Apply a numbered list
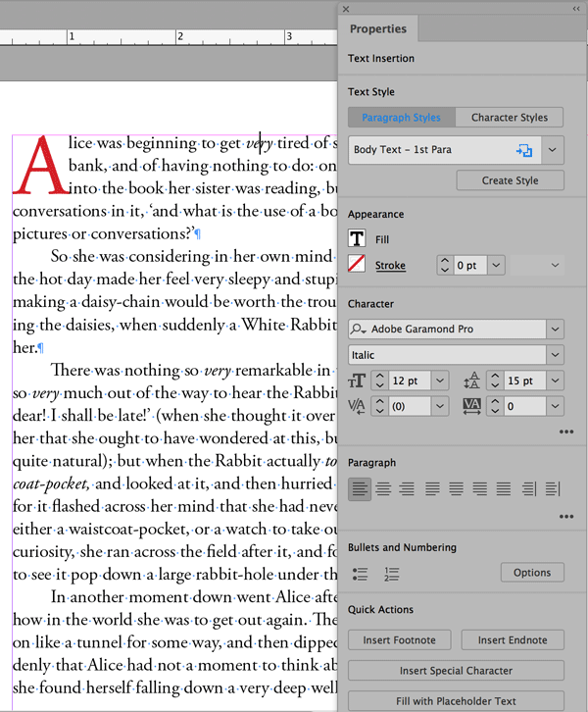The image size is (588, 712). click(x=391, y=574)
